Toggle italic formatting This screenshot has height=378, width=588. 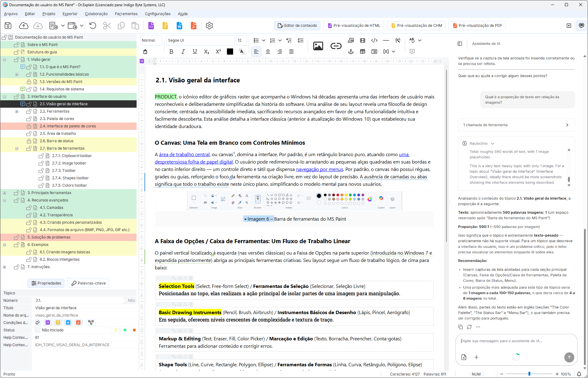tap(183, 52)
